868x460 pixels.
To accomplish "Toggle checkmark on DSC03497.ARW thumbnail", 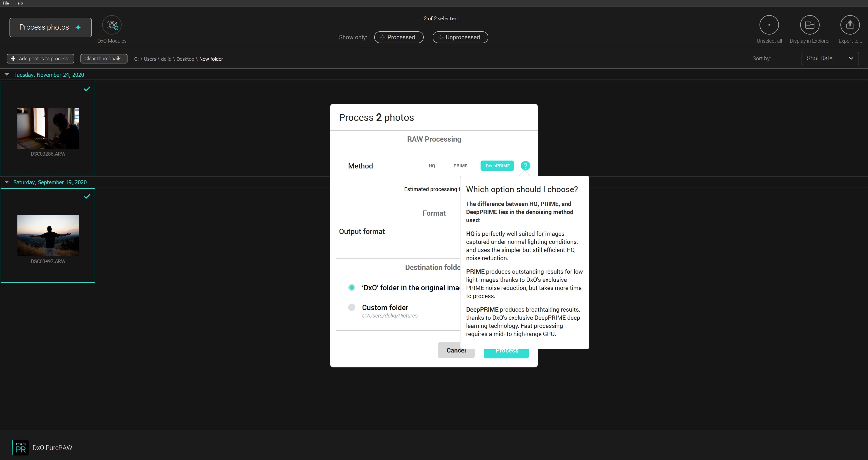I will click(87, 196).
